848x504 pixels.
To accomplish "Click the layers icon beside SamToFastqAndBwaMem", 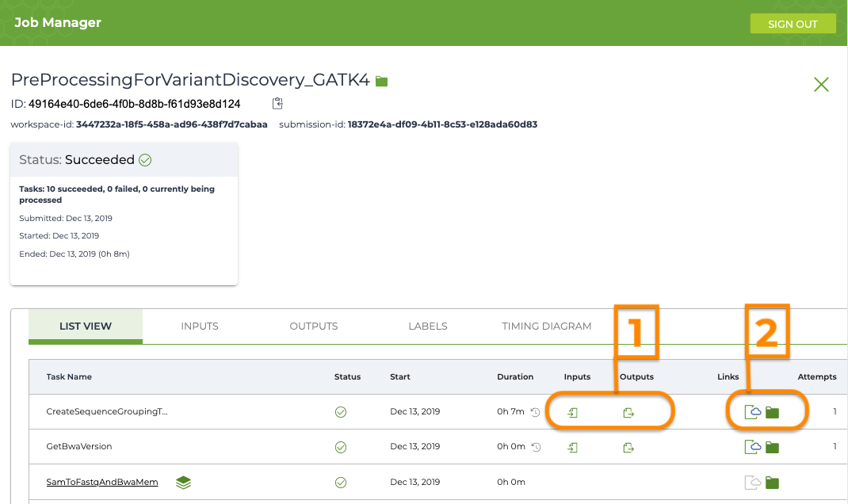I will coord(183,483).
